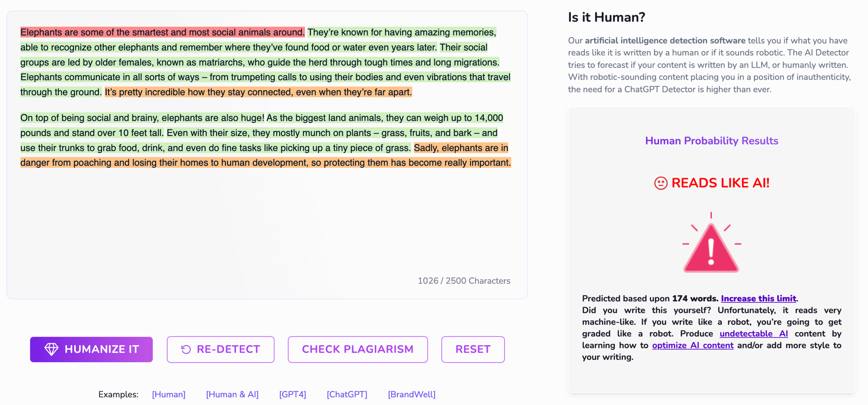The image size is (868, 405).
Task: Click the orange sentence 'It's pretty incredible'
Action: (258, 92)
